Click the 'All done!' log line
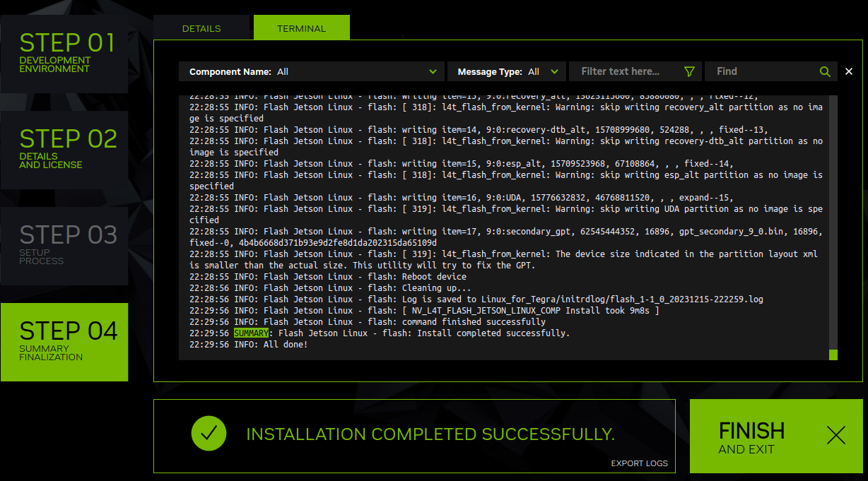The image size is (868, 481). click(x=249, y=345)
